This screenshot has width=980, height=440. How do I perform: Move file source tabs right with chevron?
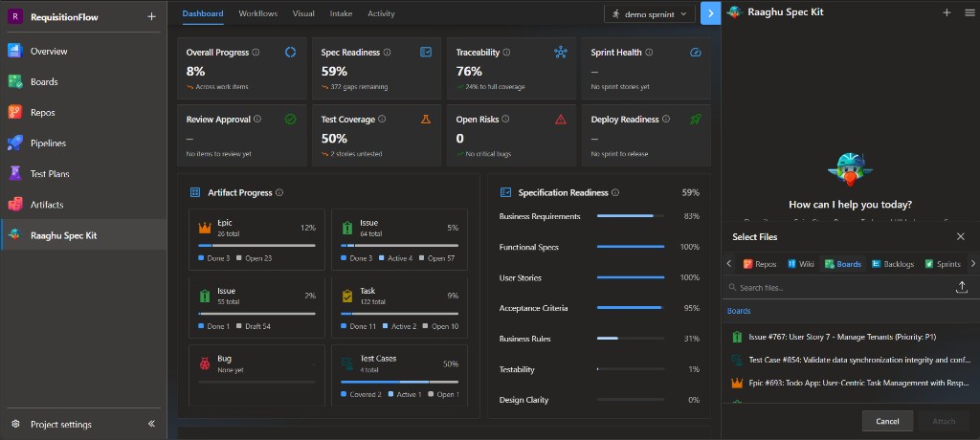coord(972,264)
